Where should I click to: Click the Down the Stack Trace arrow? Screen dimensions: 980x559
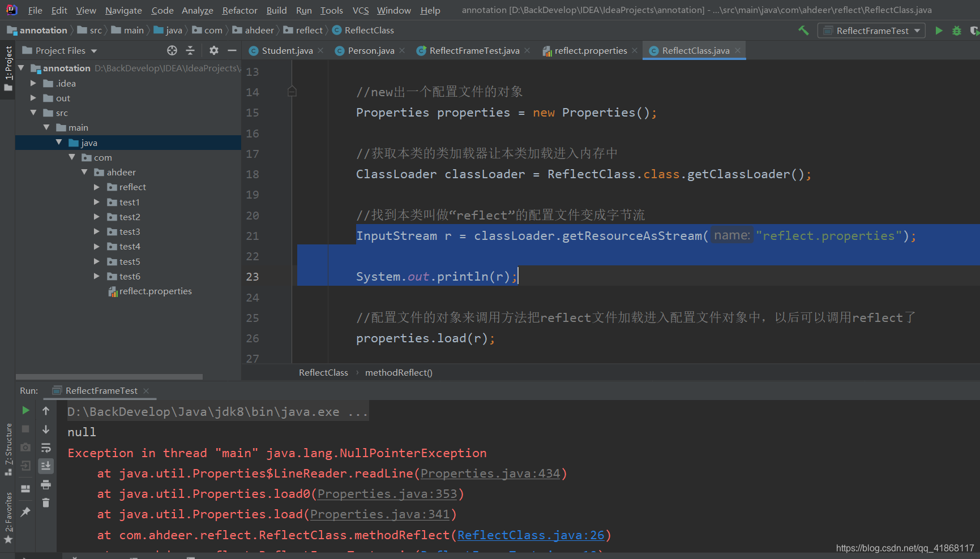pos(46,429)
